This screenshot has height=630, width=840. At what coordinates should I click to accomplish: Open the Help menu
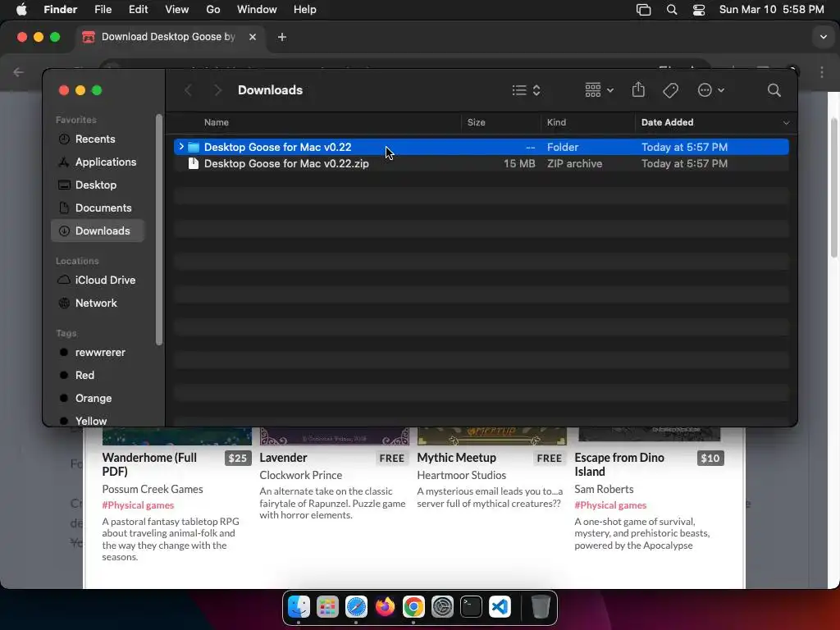[x=305, y=10]
